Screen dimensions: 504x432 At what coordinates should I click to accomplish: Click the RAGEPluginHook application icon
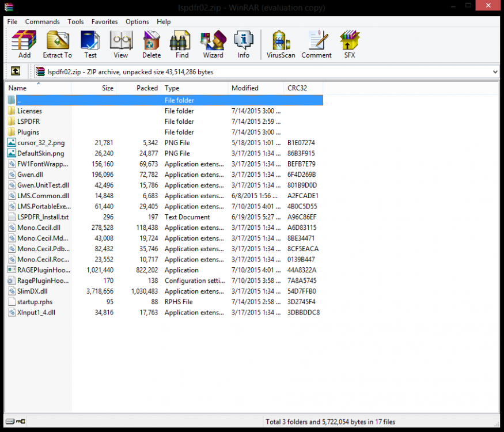(x=12, y=270)
